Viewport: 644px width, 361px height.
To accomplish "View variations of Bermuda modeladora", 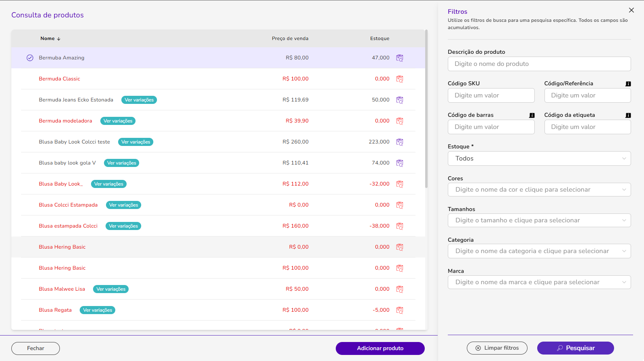I will 118,121.
